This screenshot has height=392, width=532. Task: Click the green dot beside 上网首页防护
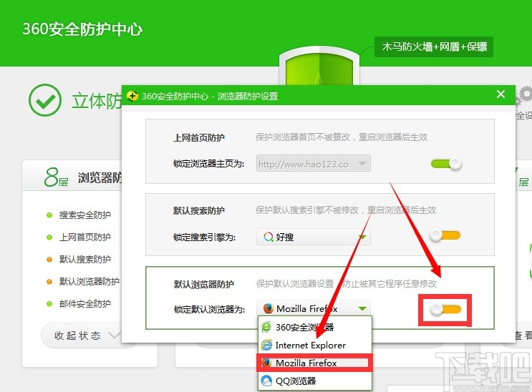(49, 237)
